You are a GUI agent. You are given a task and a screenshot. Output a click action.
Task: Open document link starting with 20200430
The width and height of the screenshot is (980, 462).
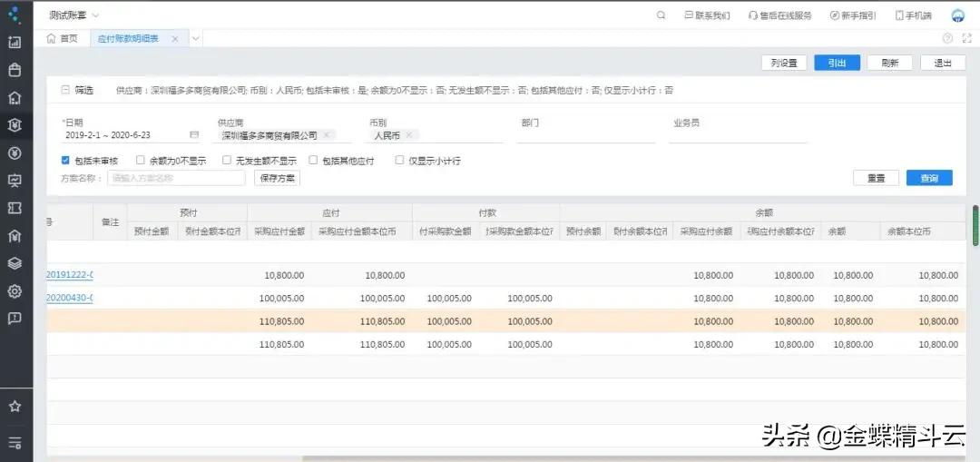(70, 299)
